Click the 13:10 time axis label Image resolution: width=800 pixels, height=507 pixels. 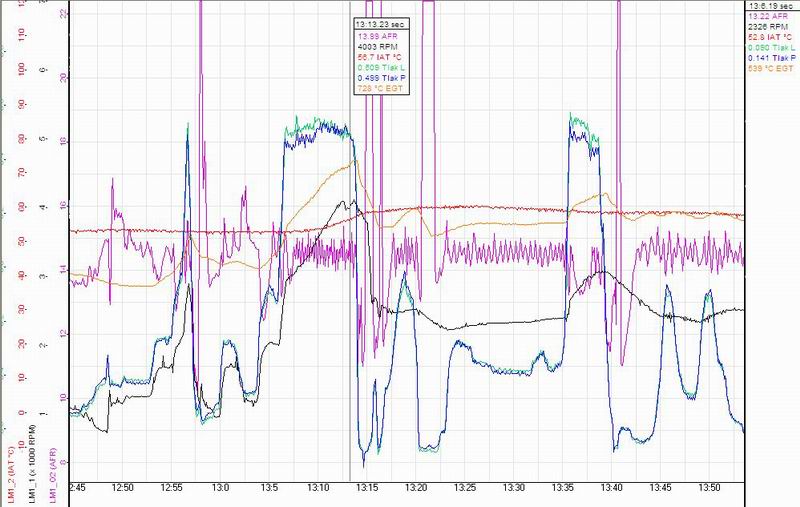pyautogui.click(x=318, y=488)
